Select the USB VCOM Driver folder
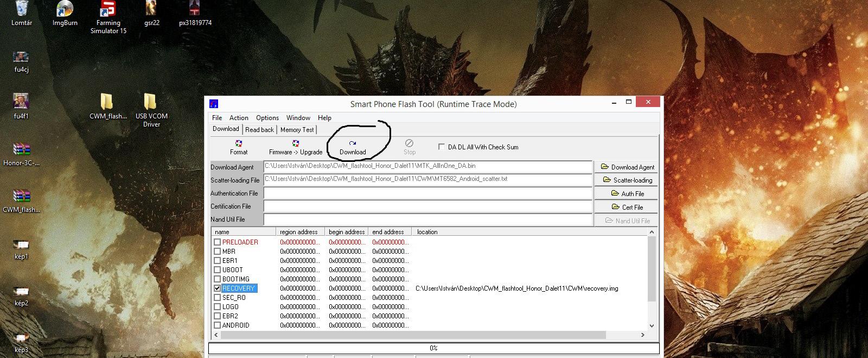 pyautogui.click(x=151, y=110)
